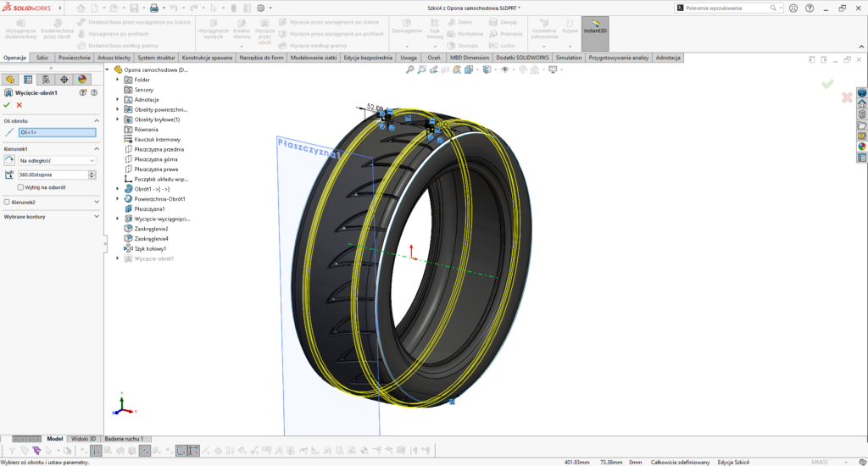Cancel the Wycięcie-obrót1 feature with the red X
Viewport: 868px width, 466px height.
click(x=19, y=104)
